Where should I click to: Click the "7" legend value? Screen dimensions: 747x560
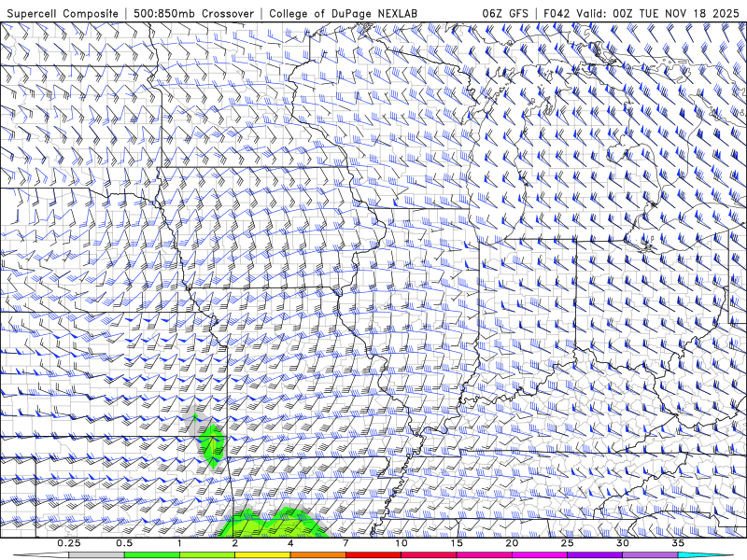345,543
